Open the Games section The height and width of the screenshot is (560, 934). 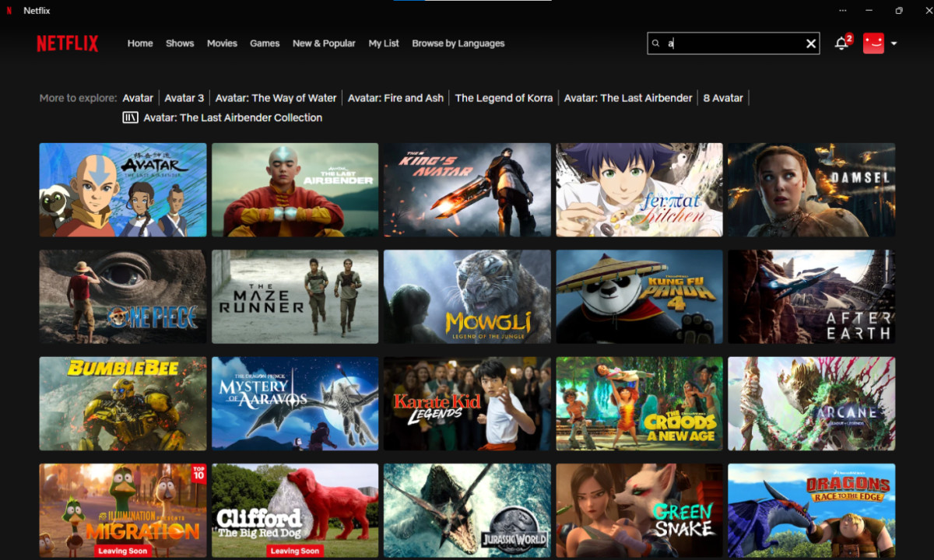tap(265, 44)
